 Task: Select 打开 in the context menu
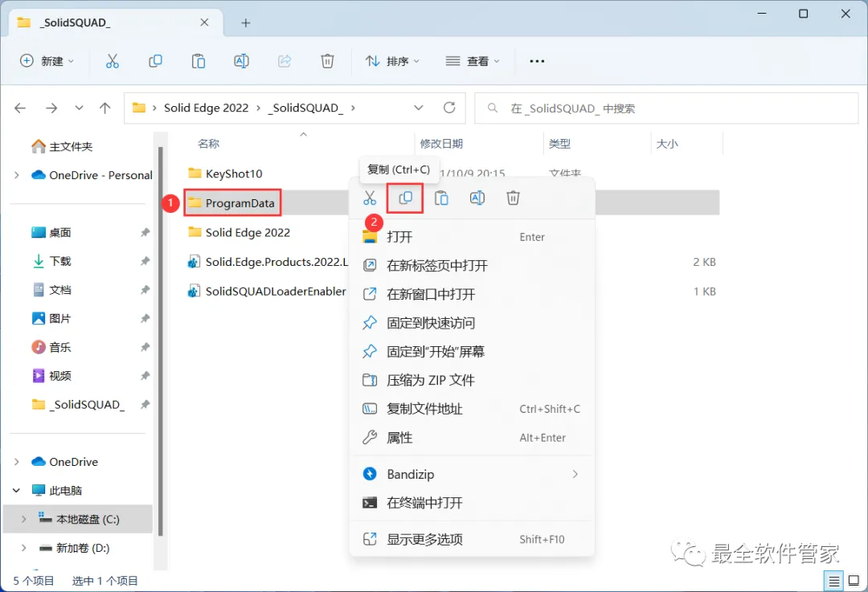(473, 237)
